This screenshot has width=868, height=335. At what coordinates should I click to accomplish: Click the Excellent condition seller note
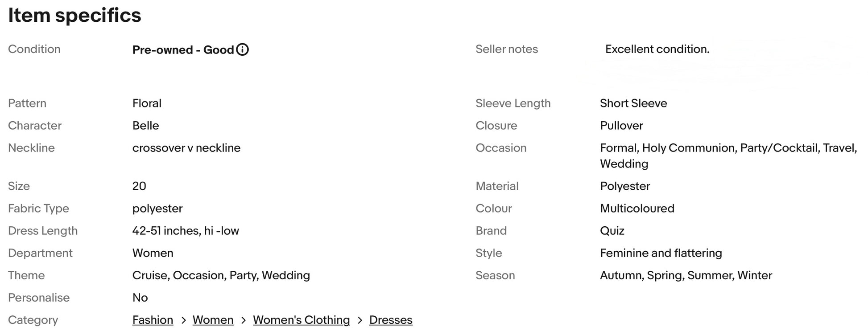tap(657, 49)
